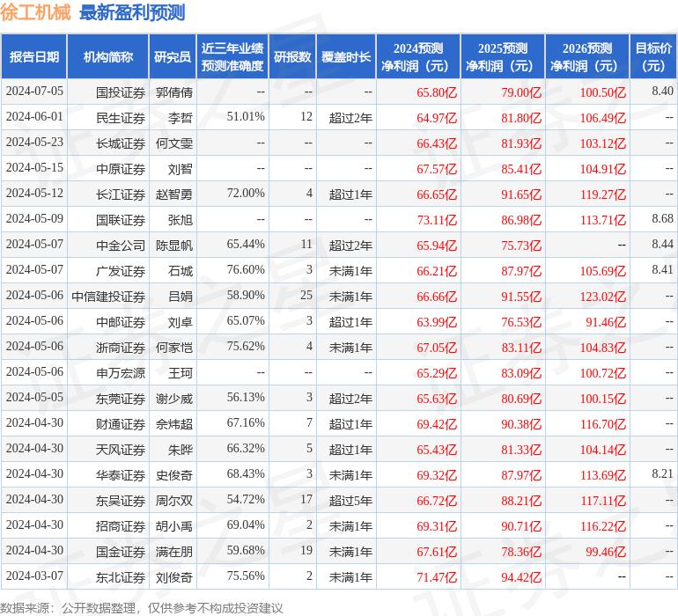Click the 2024预测净利润 column header
678x616 pixels.
coord(418,56)
